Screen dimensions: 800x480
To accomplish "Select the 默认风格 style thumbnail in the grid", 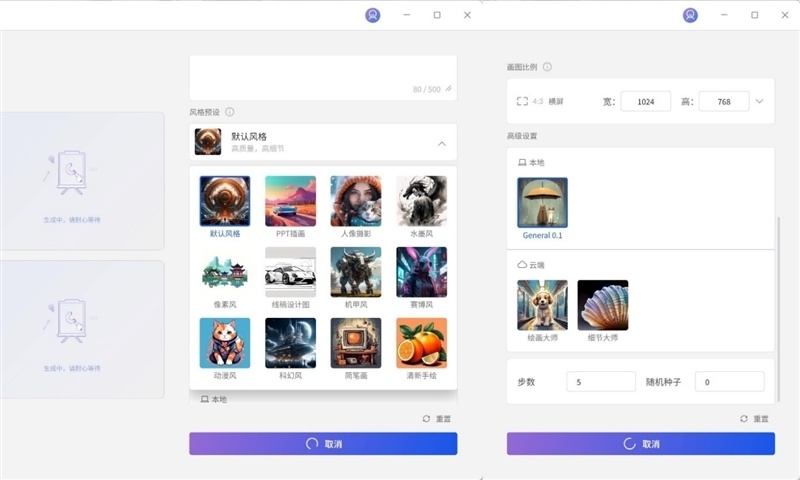I will coord(225,201).
